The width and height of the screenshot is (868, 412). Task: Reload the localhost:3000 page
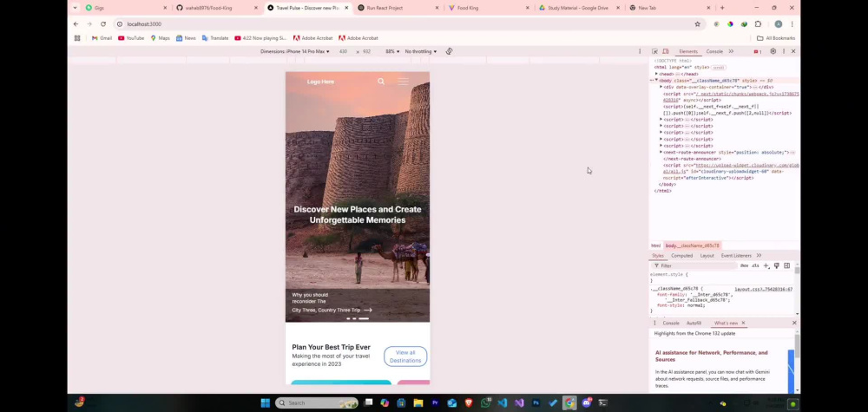coord(103,23)
